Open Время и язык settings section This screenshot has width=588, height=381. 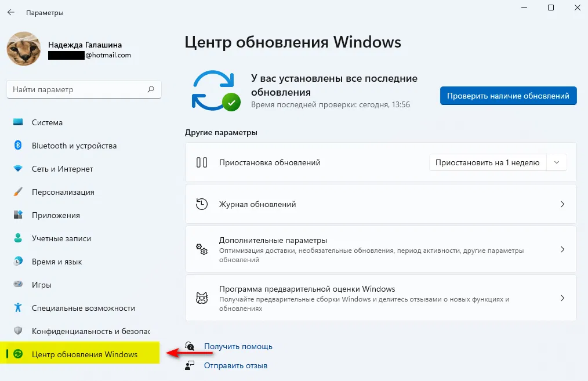pos(57,262)
